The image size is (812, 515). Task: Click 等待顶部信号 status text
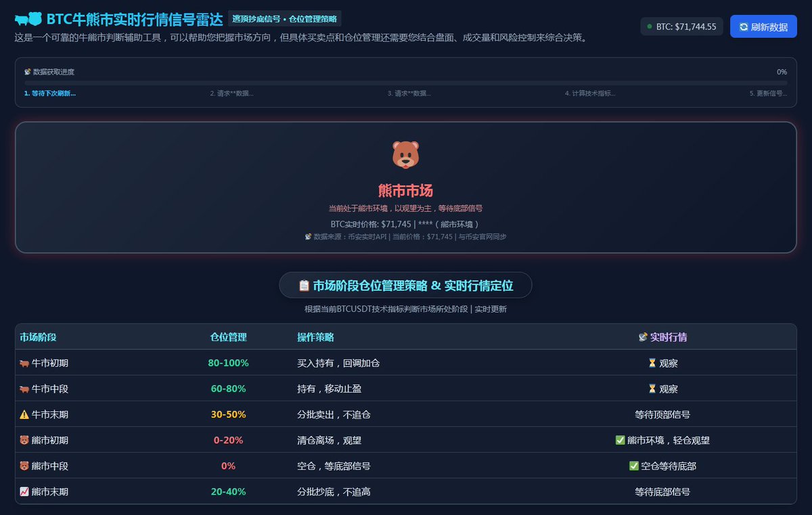tap(662, 415)
